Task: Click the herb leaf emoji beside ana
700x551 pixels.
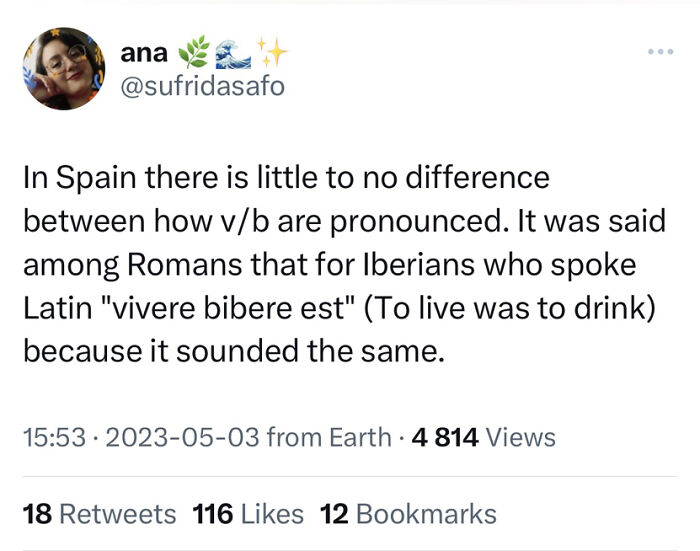Action: coord(190,55)
